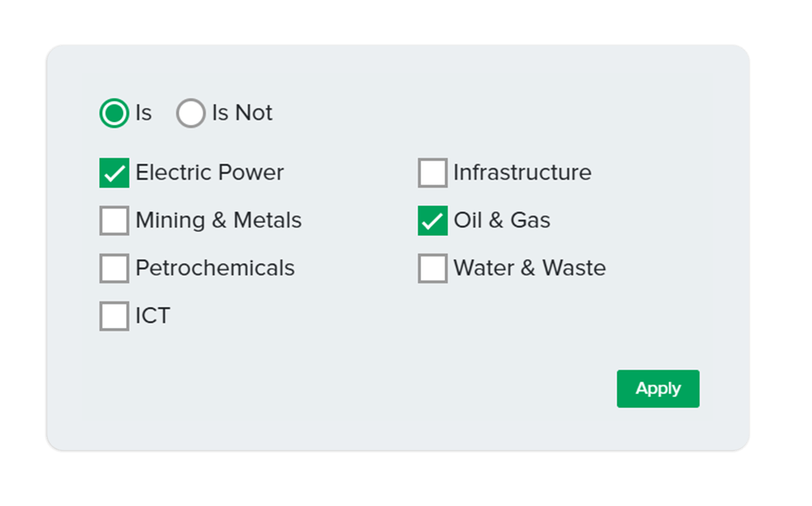This screenshot has width=812, height=506.
Task: Enable the Mining & Metals checkbox
Action: 114,221
